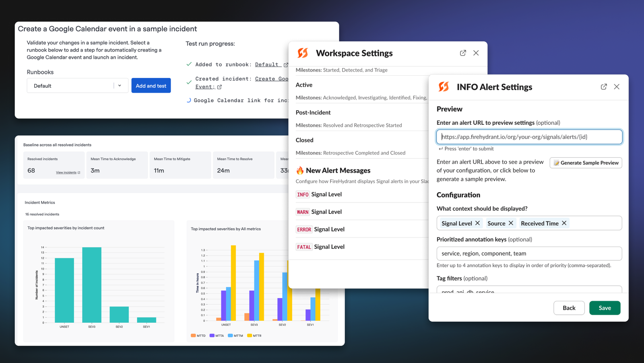The image size is (644, 363).
Task: Click the Add and test button
Action: [x=151, y=86]
